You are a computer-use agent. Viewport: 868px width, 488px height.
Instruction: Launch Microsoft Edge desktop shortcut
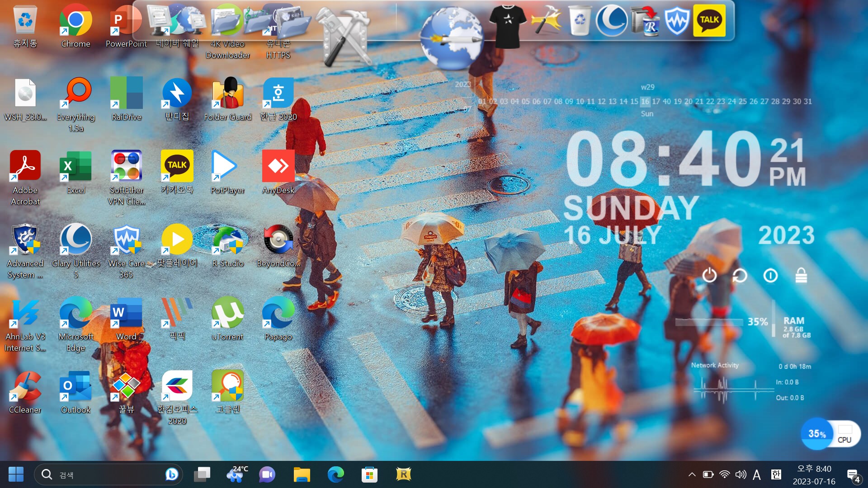[x=75, y=324]
